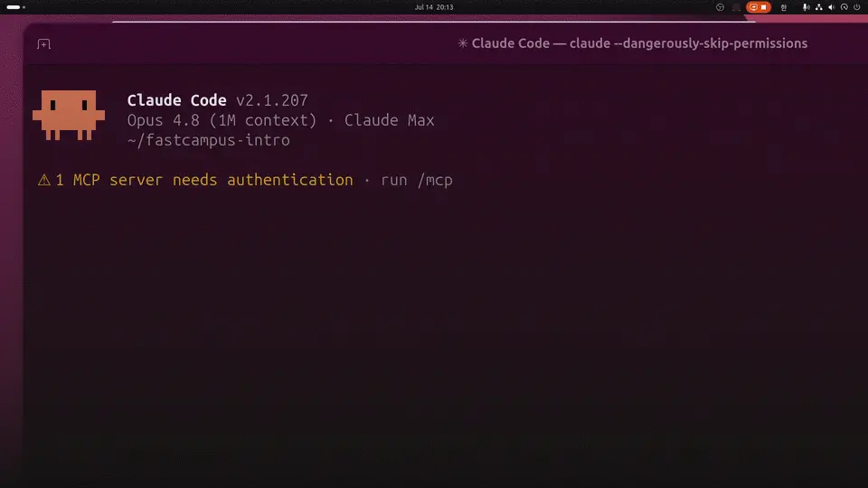Open the Activities workspace indicator
868x488 pixels.
(x=16, y=7)
